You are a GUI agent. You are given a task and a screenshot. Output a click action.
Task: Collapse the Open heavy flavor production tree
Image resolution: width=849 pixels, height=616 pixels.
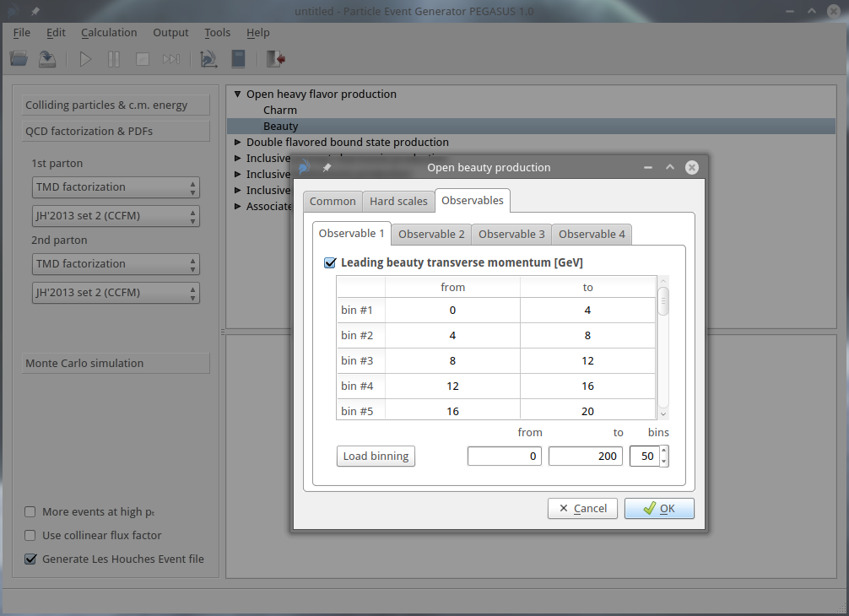click(238, 95)
